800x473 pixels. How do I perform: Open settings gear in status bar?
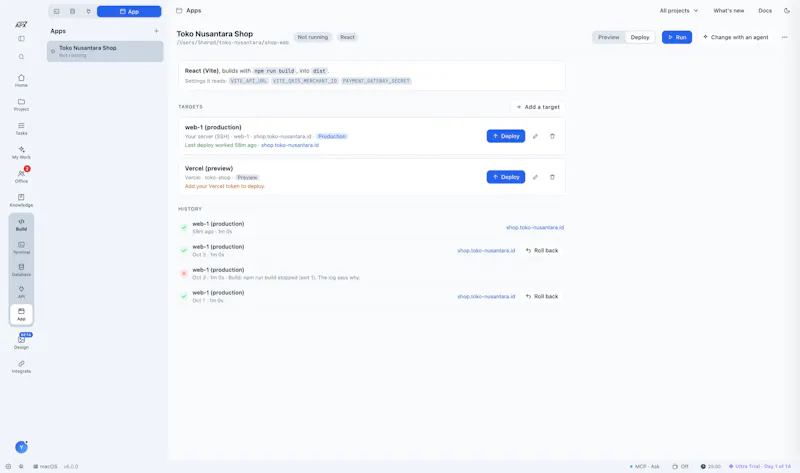pyautogui.click(x=8, y=466)
